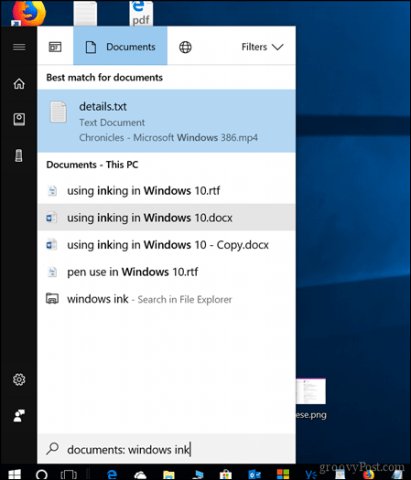Open the Notebook icon in the sidebar
This screenshot has height=480, width=411.
(x=19, y=119)
